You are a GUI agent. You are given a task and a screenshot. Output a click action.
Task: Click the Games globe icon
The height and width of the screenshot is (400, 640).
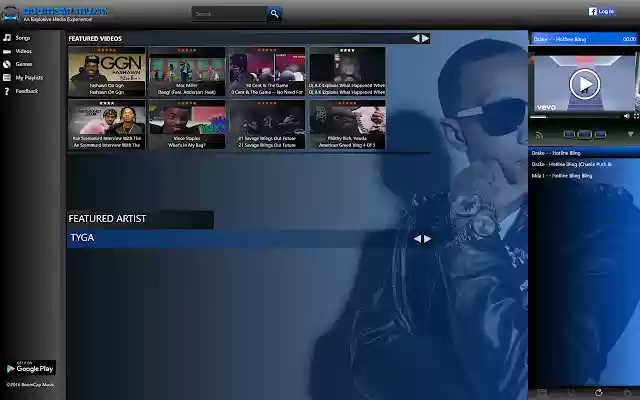coord(7,64)
